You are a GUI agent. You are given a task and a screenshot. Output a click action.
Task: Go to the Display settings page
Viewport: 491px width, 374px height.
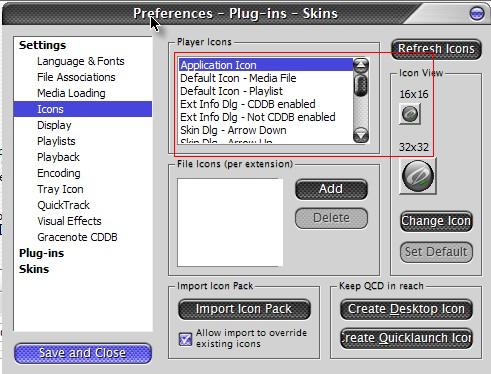coord(54,125)
